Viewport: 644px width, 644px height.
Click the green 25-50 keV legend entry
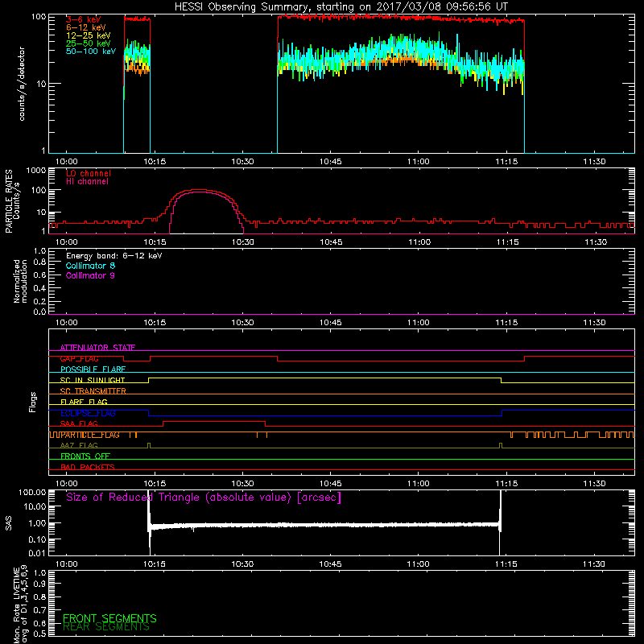89,43
